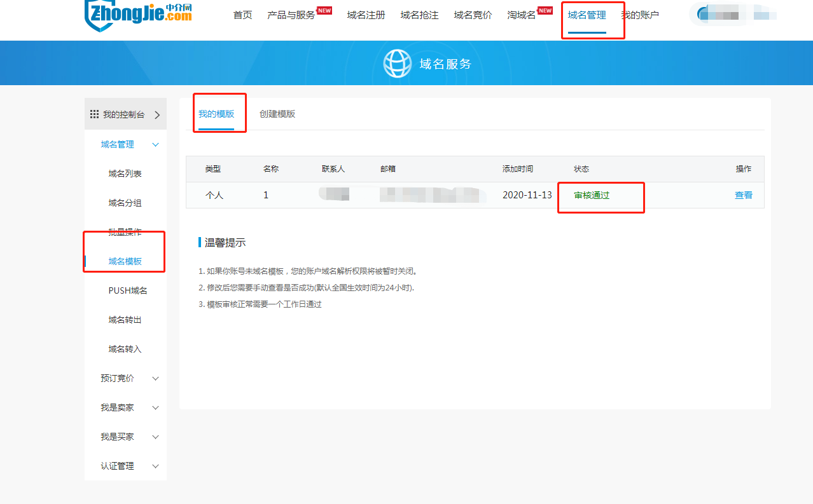Collapse the 域名管理 sidebar section
This screenshot has width=813, height=504.
pyautogui.click(x=156, y=145)
